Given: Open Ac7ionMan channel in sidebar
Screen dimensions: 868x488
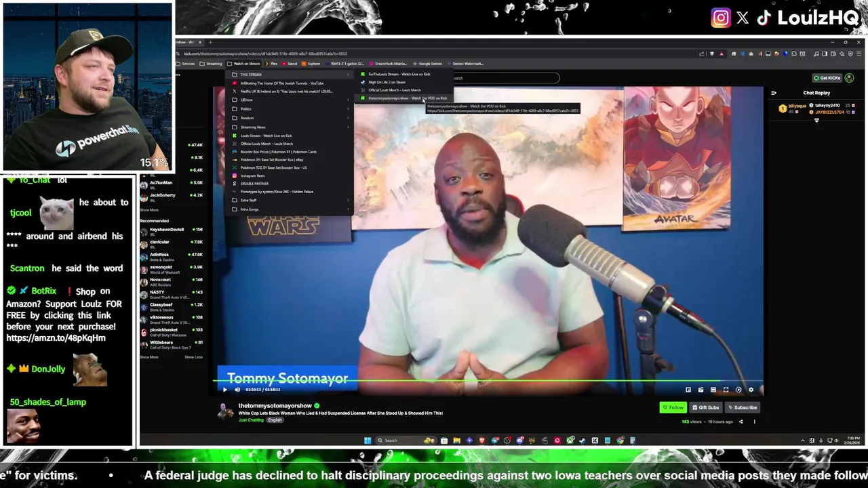Looking at the screenshot, I should point(172,184).
